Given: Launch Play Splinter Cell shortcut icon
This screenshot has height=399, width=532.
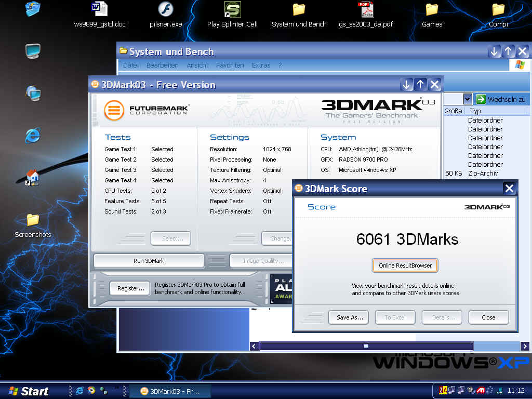Looking at the screenshot, I should tap(232, 9).
